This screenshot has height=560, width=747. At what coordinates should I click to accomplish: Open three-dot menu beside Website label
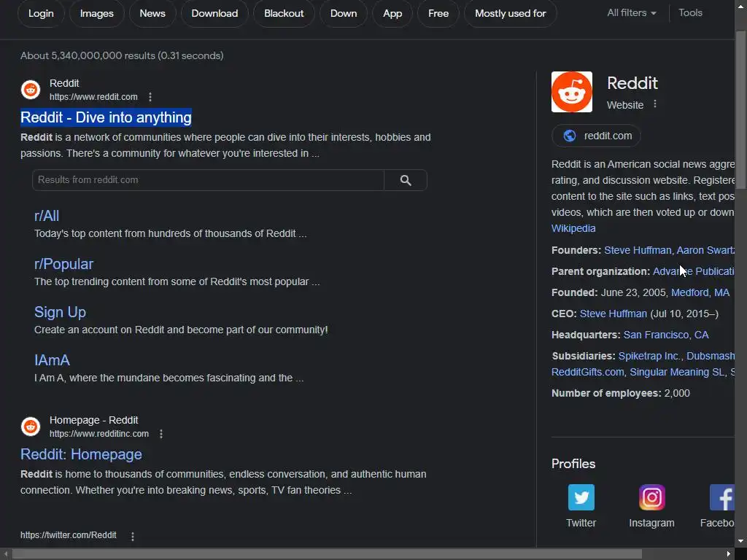tap(655, 104)
